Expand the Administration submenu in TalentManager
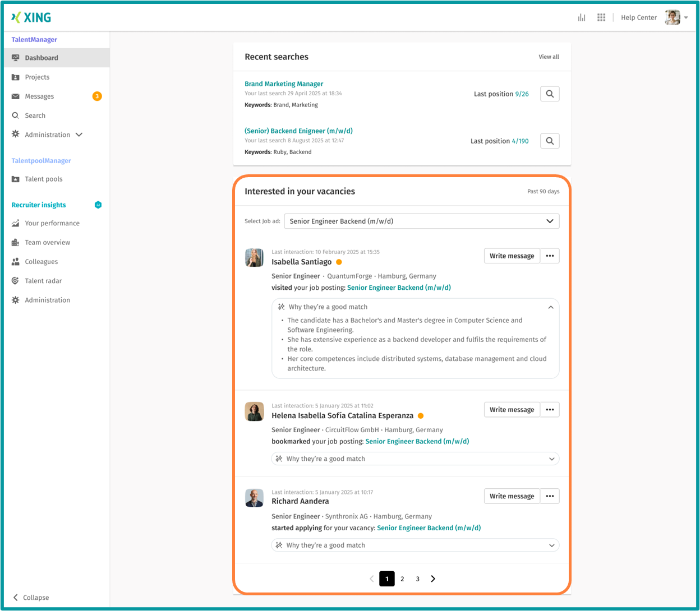The height and width of the screenshot is (611, 700). [79, 135]
